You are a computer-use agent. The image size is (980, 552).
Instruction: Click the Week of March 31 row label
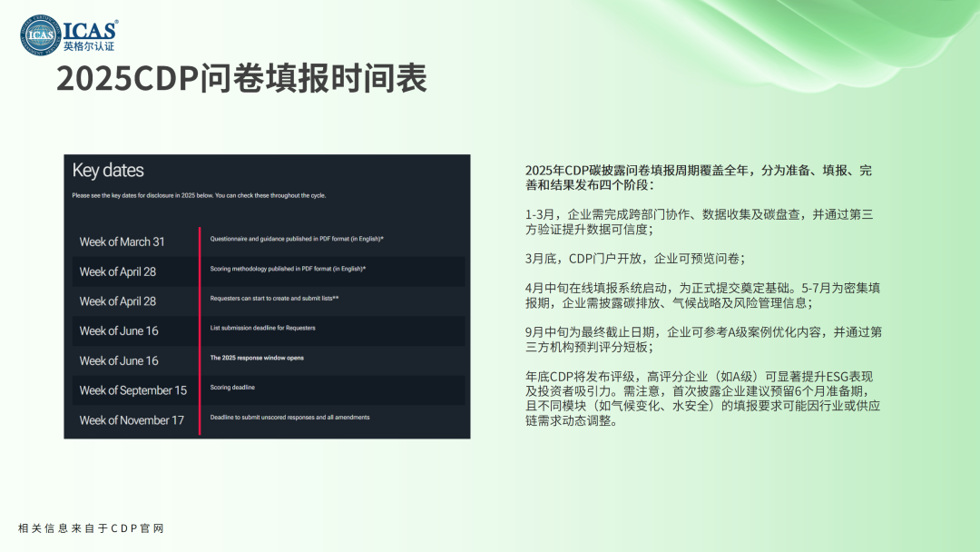[122, 241]
